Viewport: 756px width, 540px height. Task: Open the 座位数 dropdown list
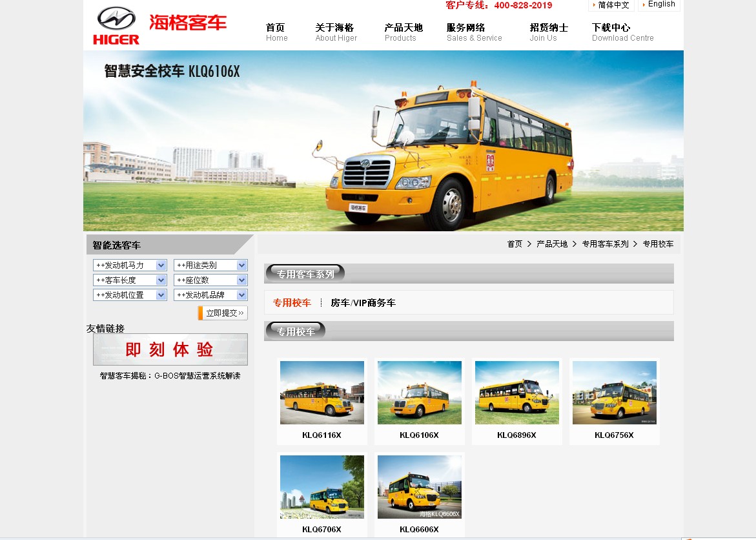[210, 280]
